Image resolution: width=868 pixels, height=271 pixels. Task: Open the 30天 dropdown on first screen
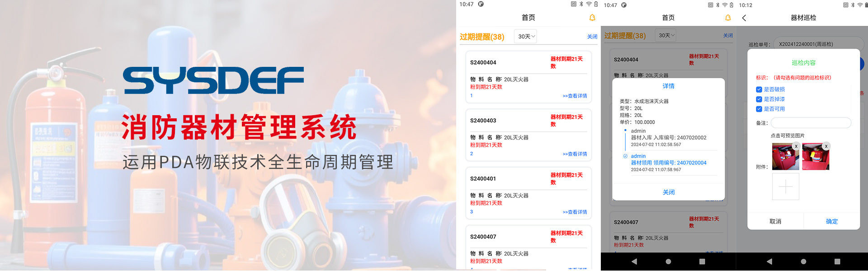[525, 37]
